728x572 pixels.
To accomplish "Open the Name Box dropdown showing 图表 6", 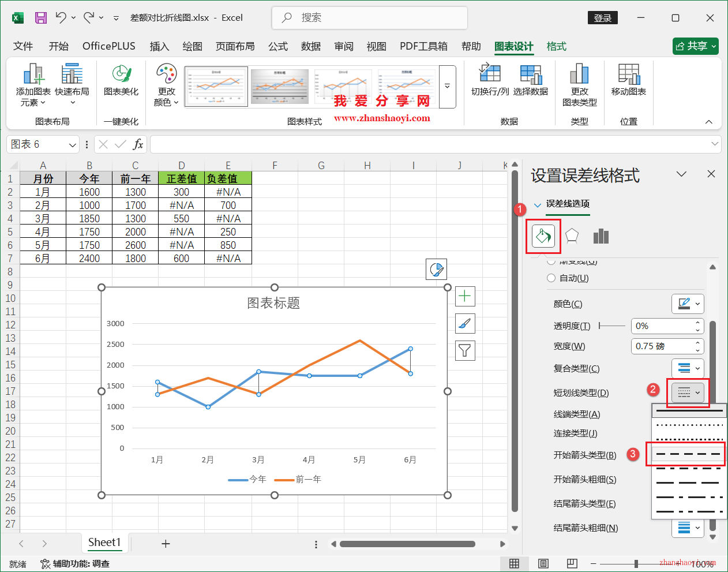I will click(71, 144).
